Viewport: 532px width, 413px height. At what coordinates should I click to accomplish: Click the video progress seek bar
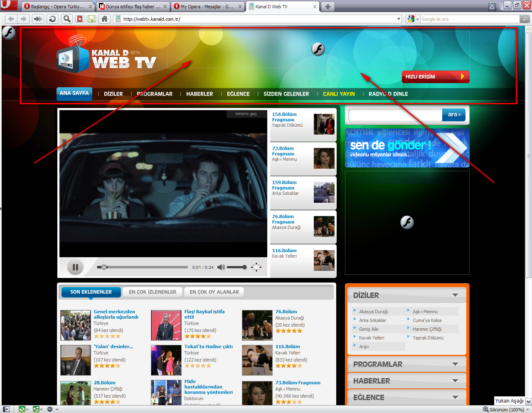143,267
